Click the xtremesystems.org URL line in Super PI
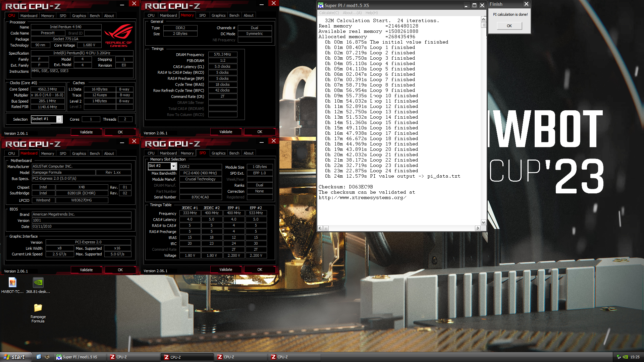Image resolution: width=644 pixels, height=362 pixels. click(362, 197)
